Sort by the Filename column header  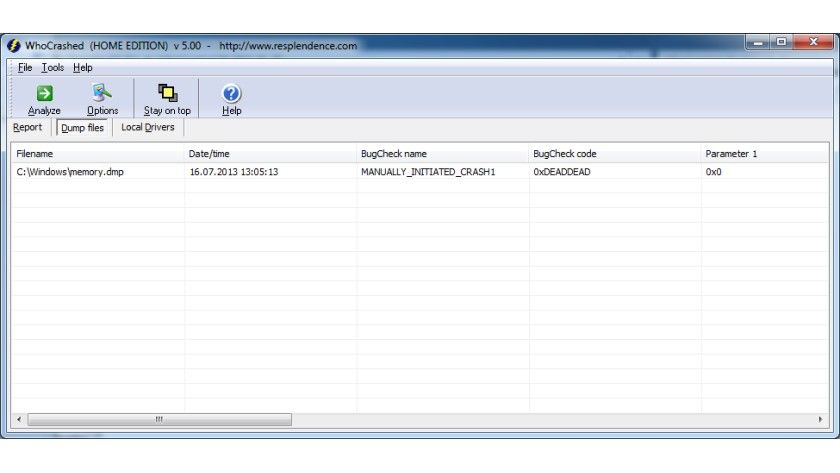pyautogui.click(x=98, y=154)
